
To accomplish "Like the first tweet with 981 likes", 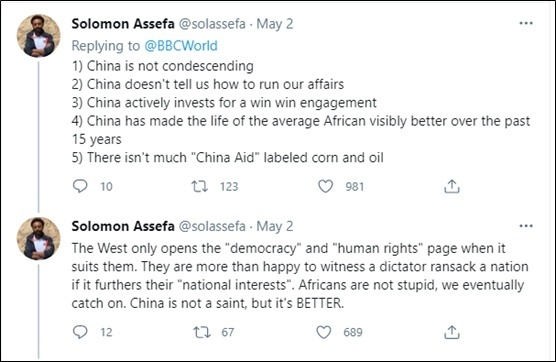I will 325,186.
